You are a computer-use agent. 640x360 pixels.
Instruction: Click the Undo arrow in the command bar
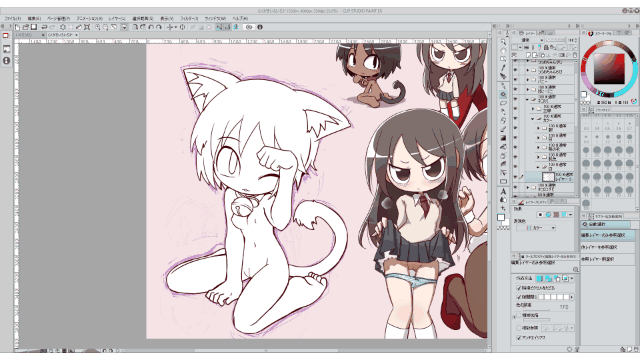44,27
